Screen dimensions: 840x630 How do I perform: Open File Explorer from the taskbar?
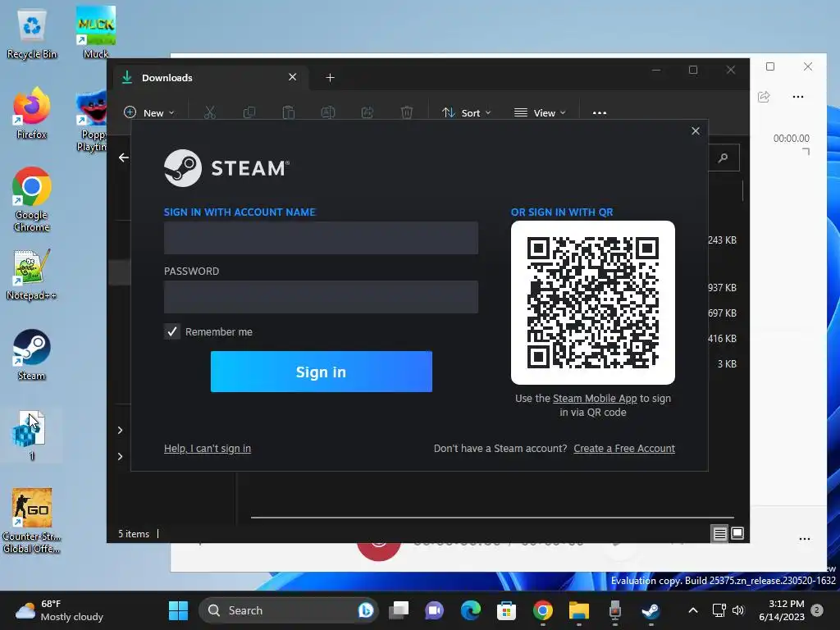pyautogui.click(x=578, y=610)
